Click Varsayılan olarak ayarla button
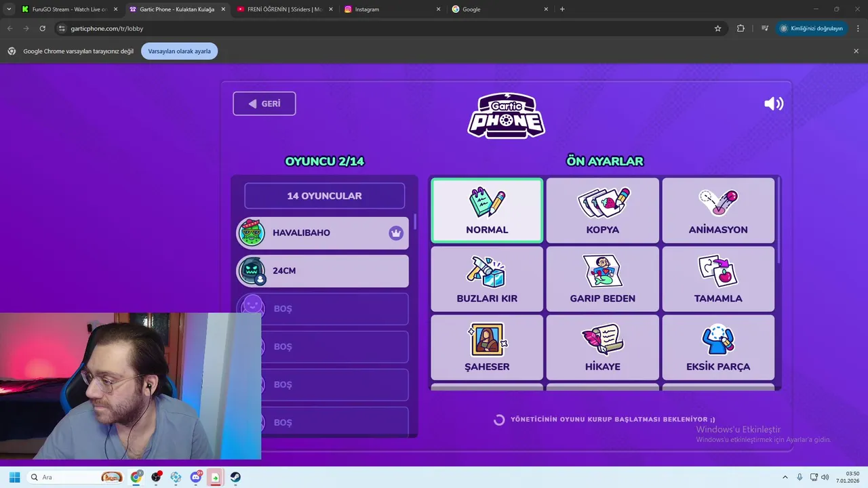This screenshot has height=488, width=868. pos(179,52)
